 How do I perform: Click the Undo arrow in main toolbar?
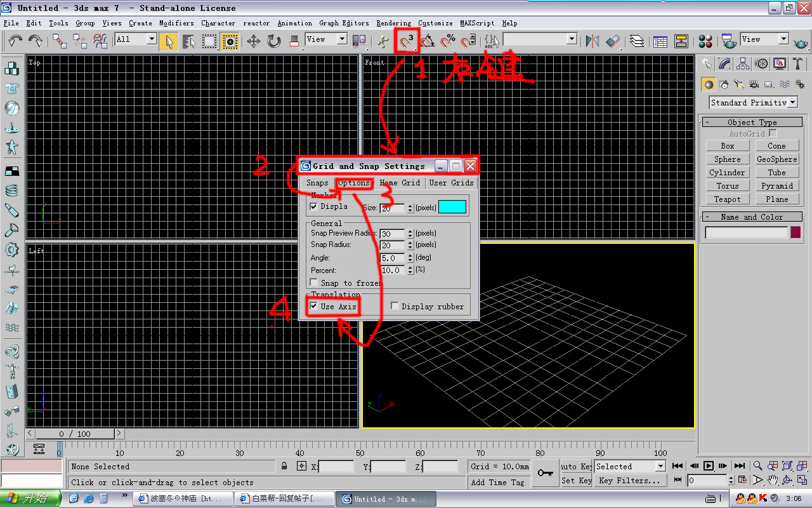click(15, 41)
